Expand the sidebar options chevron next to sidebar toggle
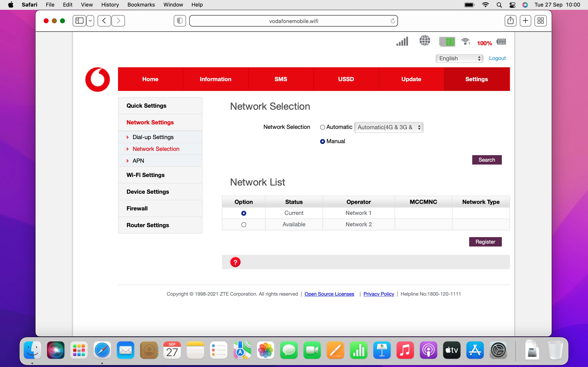This screenshot has height=367, width=588. (90, 21)
